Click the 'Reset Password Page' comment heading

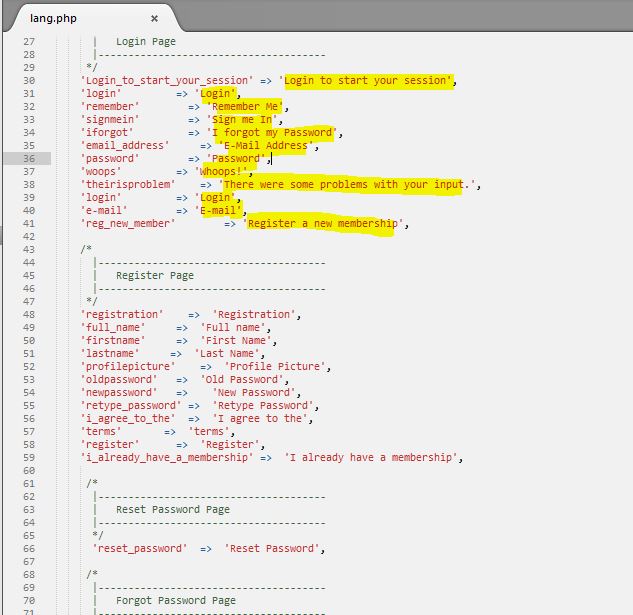[172, 510]
